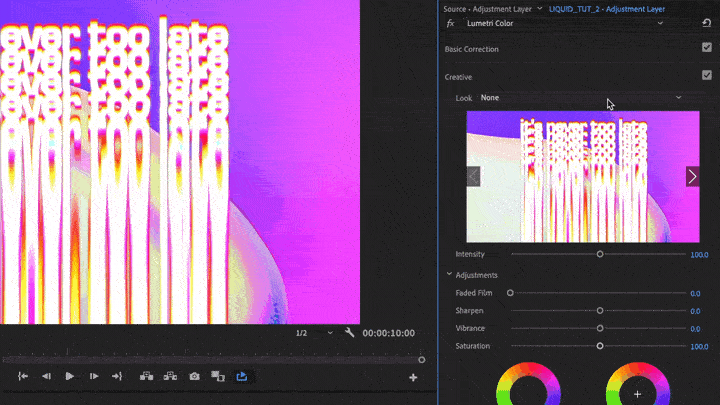Screen dimensions: 720x405
Task: Open wrench settings menu
Action: pos(349,332)
